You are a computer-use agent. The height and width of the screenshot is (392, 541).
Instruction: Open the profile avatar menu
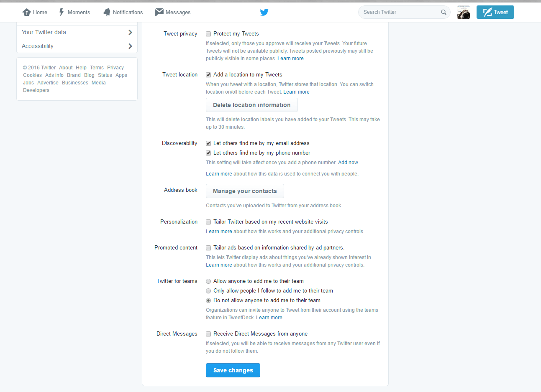coord(464,12)
